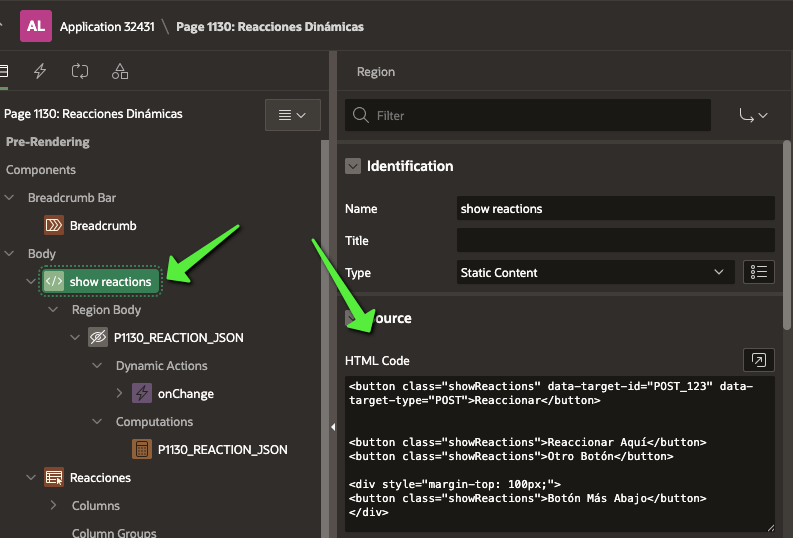Collapse the Identification section

353,166
